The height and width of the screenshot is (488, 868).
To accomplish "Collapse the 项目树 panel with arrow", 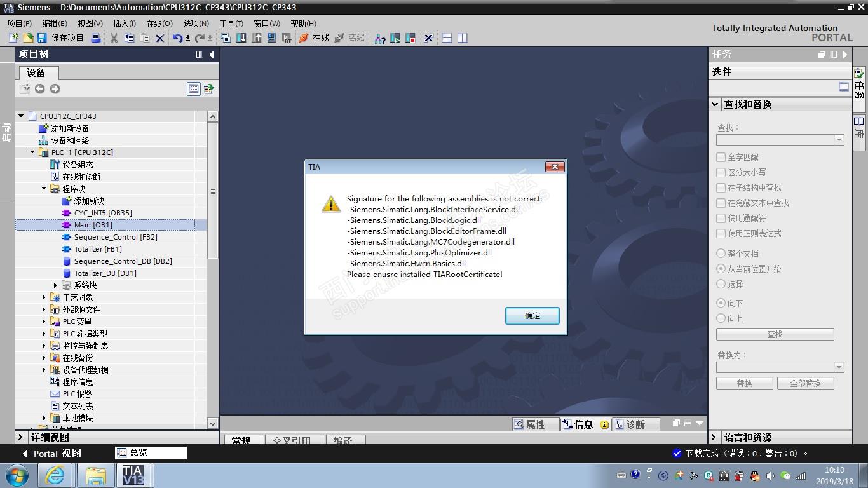I will 212,55.
